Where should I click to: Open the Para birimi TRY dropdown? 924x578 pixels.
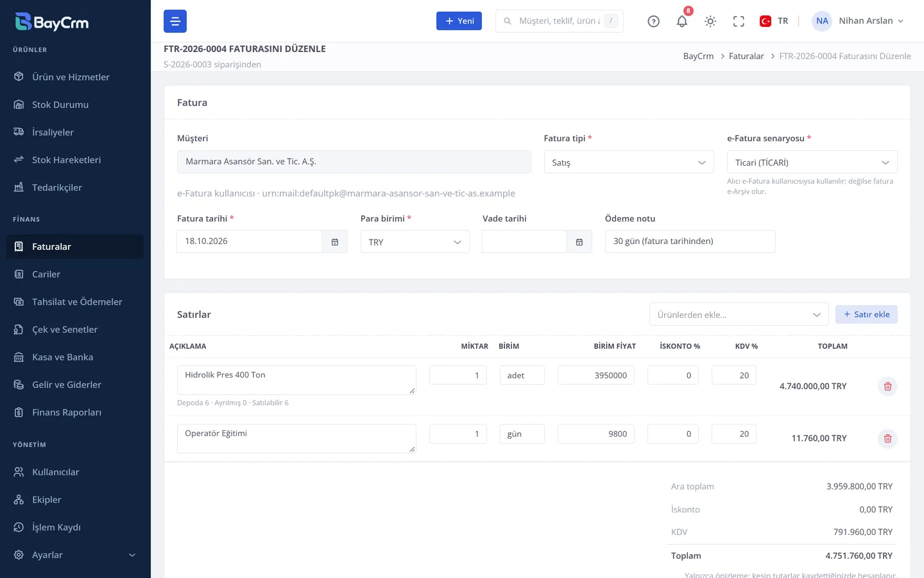click(x=415, y=241)
